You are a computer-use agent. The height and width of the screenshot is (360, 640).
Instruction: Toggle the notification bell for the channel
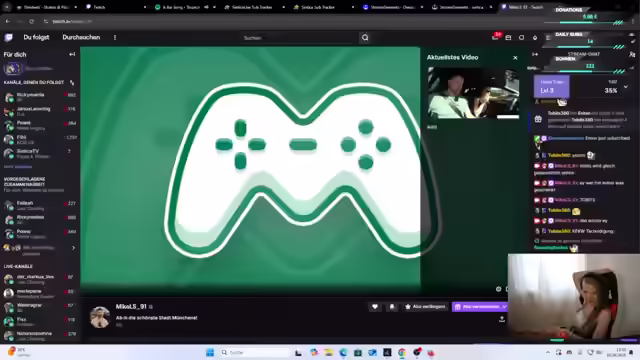click(392, 307)
